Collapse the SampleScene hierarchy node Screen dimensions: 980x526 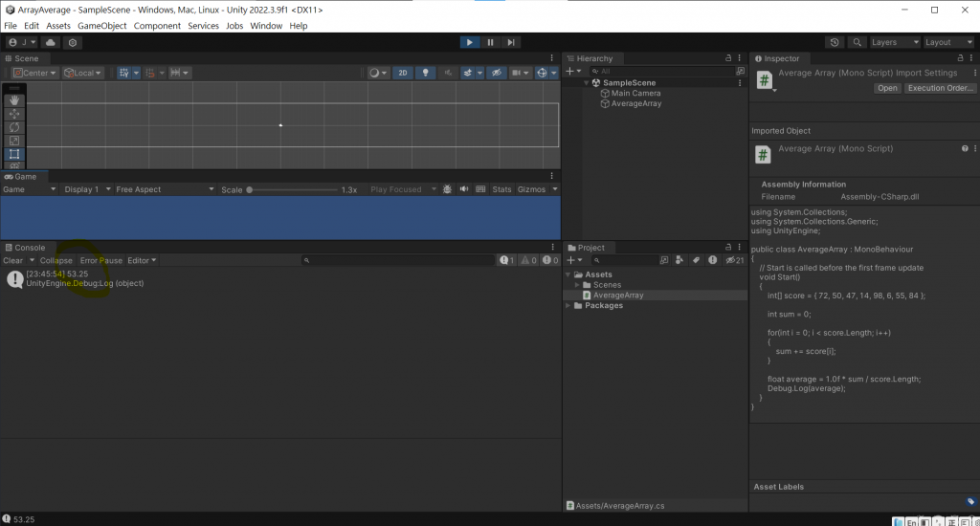(587, 83)
